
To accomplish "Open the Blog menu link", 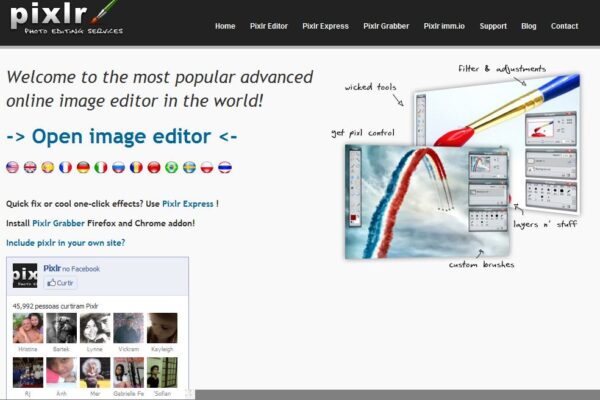I will coord(529,26).
